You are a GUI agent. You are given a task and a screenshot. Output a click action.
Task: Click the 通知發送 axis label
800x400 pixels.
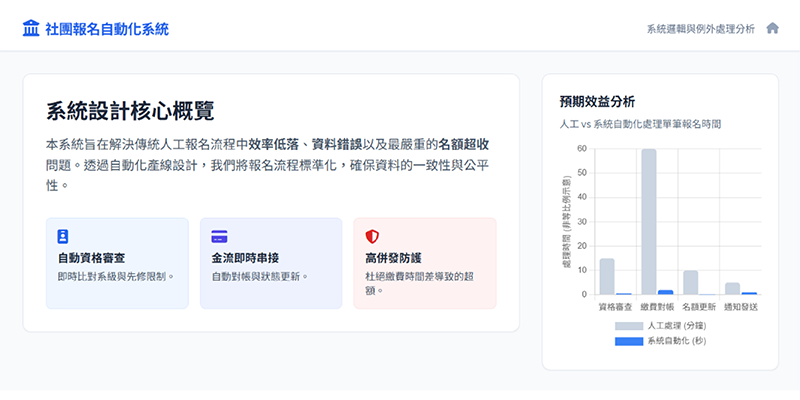[741, 307]
